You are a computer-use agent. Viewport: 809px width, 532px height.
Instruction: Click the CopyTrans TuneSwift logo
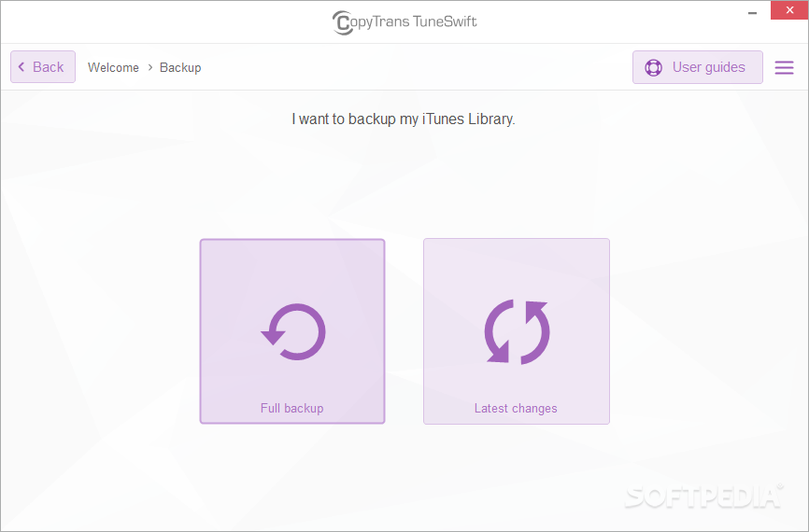pyautogui.click(x=404, y=22)
